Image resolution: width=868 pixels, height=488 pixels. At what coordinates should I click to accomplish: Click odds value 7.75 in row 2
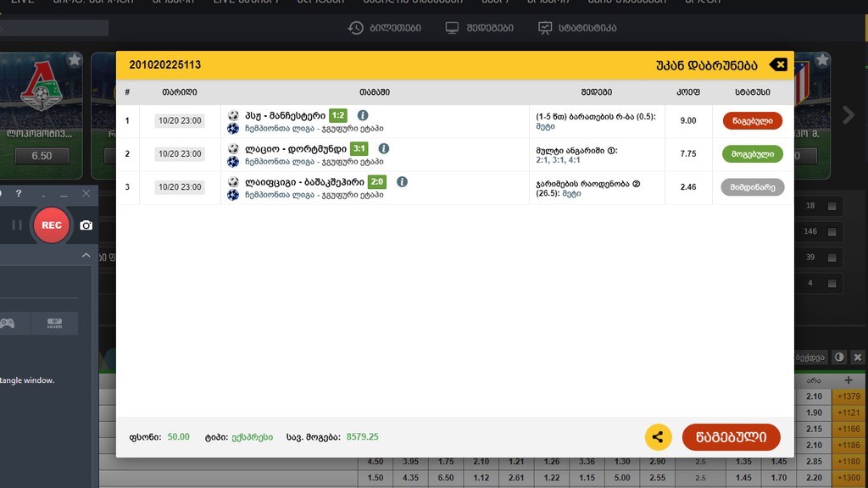(x=688, y=154)
